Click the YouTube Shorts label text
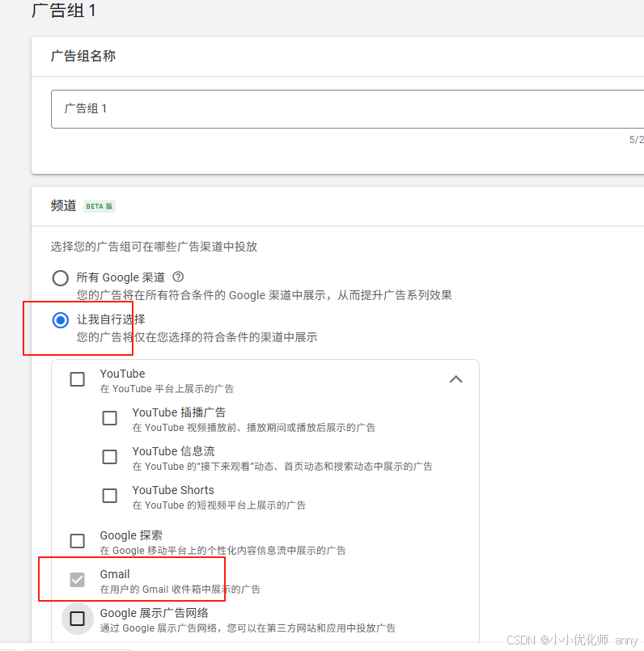Viewport: 644px width, 651px height. coord(173,490)
